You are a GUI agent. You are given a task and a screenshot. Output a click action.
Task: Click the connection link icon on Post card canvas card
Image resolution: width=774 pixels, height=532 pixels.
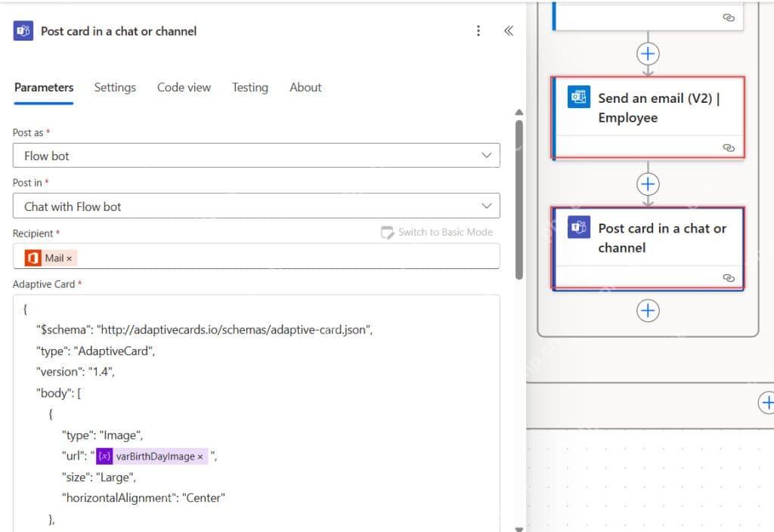point(729,278)
